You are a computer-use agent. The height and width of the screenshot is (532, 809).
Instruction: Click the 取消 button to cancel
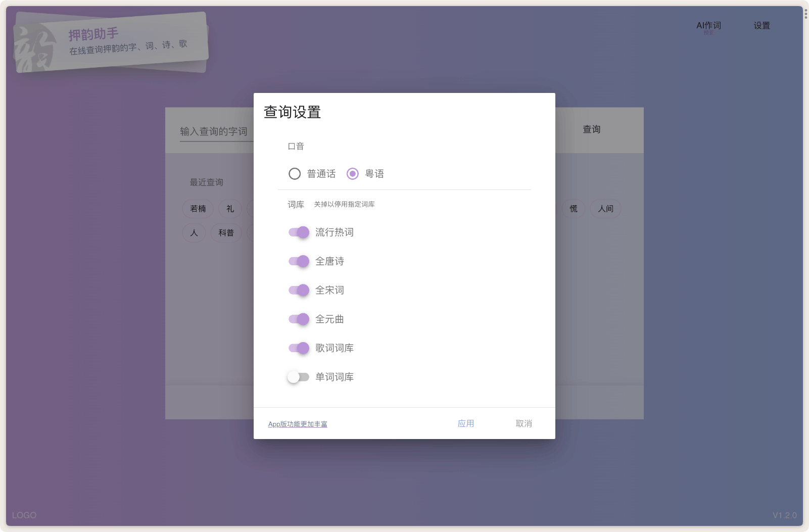[x=524, y=423]
